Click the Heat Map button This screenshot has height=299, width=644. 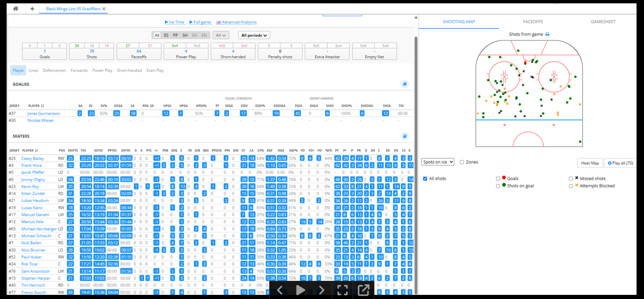[590, 163]
